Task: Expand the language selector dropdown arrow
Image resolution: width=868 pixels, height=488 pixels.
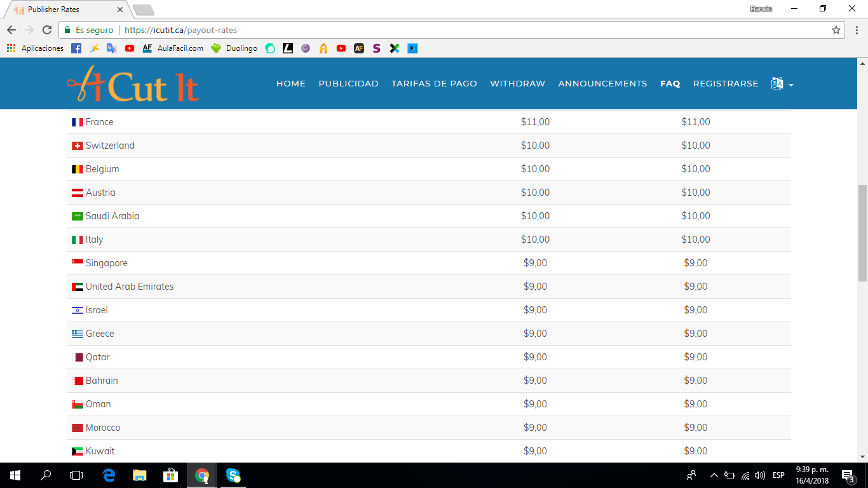Action: [791, 85]
